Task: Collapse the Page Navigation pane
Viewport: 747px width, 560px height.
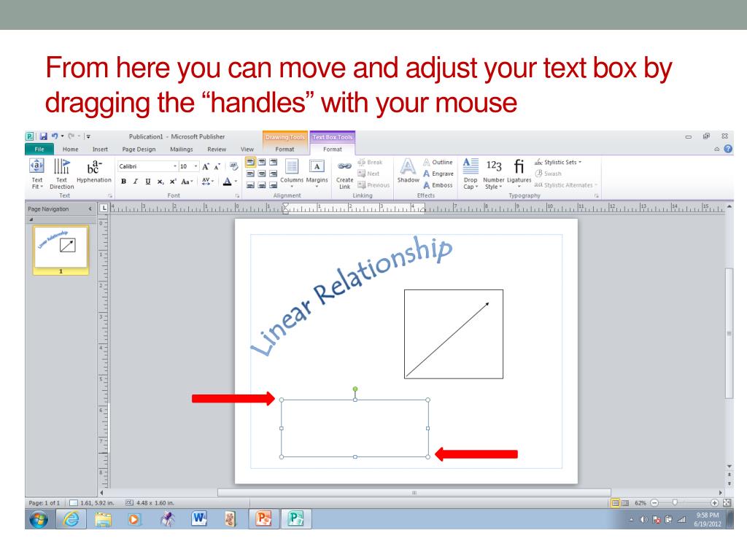Action: (x=90, y=209)
